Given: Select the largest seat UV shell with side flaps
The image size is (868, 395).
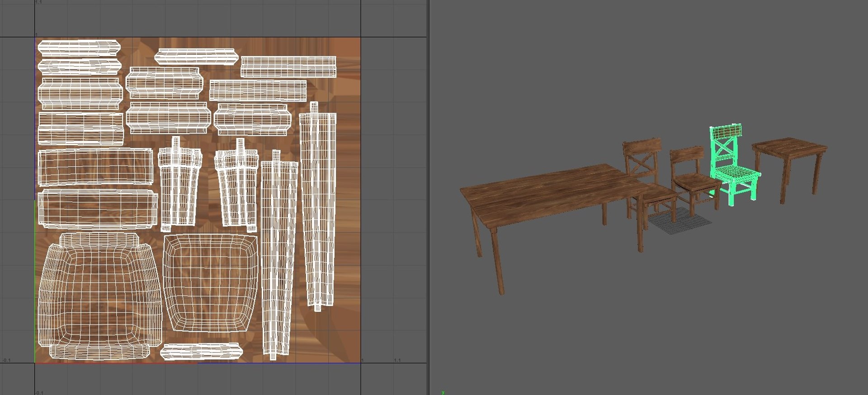Looking at the screenshot, I should click(100, 296).
